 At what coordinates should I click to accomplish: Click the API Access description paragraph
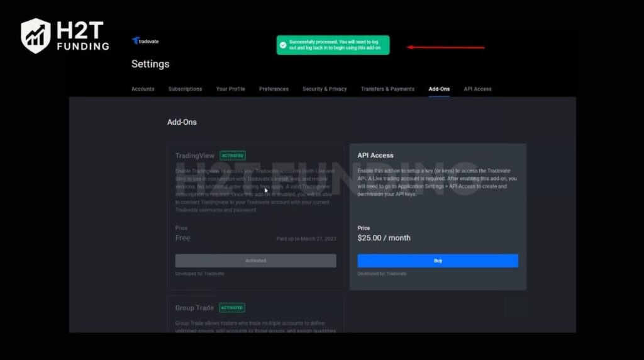(438, 183)
